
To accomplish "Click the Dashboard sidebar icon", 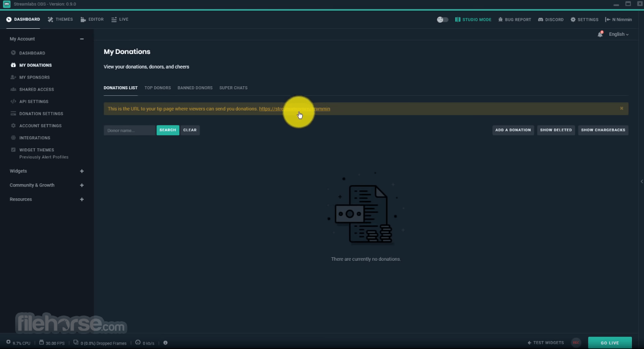I will (14, 53).
